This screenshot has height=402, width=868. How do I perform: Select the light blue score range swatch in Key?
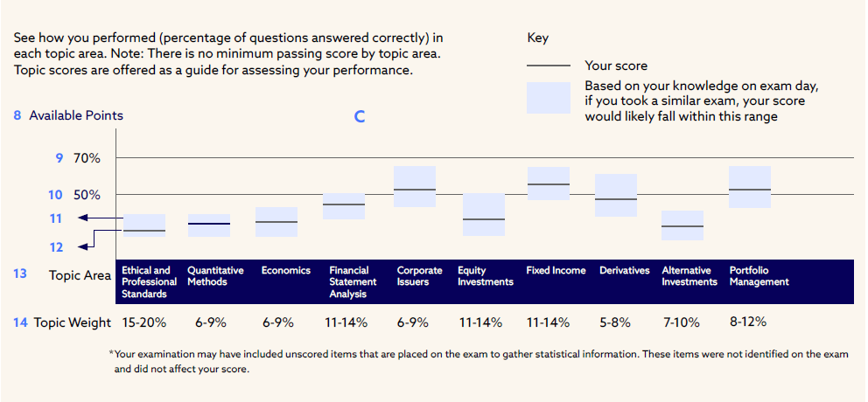coord(550,98)
